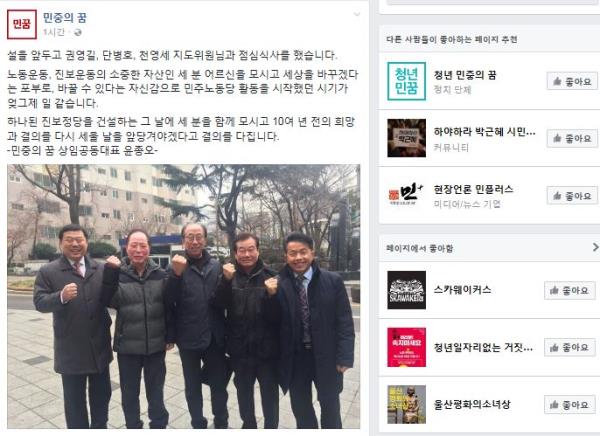This screenshot has width=600, height=436.
Task: Open the 민중의 꿈 page name link
Action: click(65, 18)
